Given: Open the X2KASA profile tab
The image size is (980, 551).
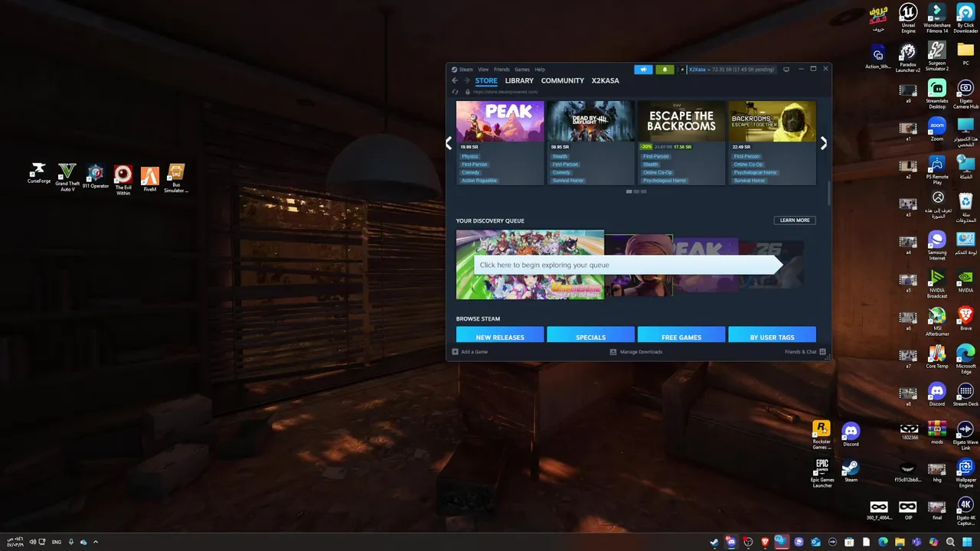Looking at the screenshot, I should pos(606,80).
